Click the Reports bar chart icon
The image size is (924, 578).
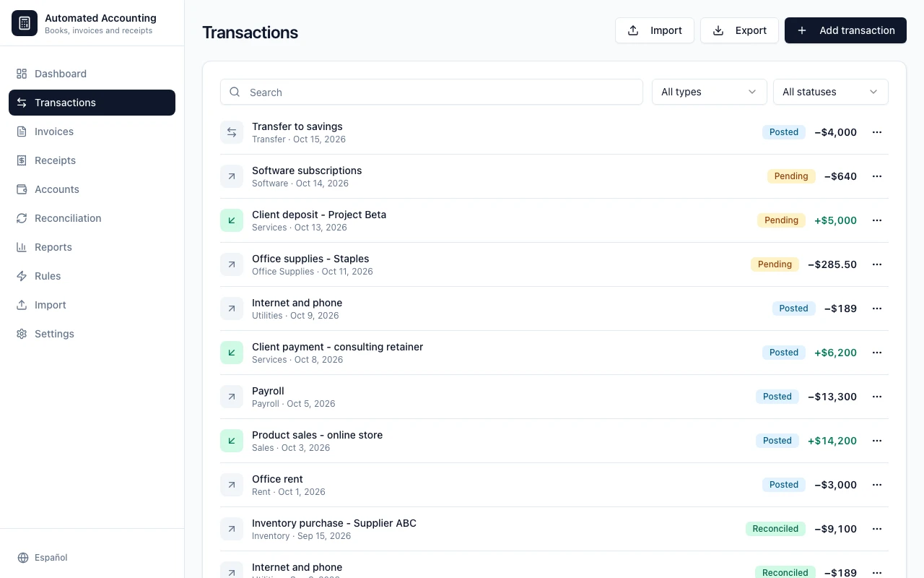click(22, 247)
